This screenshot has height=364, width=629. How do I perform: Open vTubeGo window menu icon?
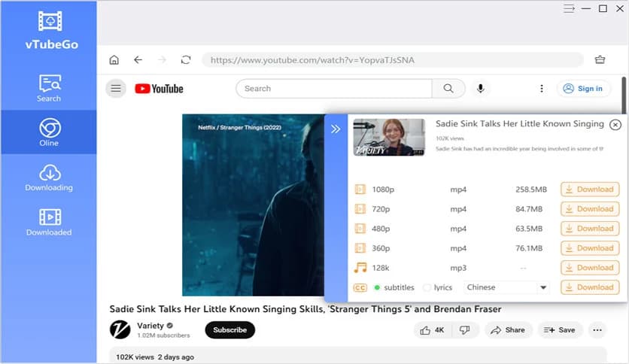[569, 8]
